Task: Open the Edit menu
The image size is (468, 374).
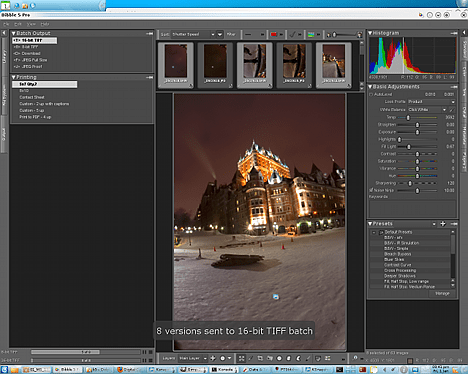Action: (18, 24)
